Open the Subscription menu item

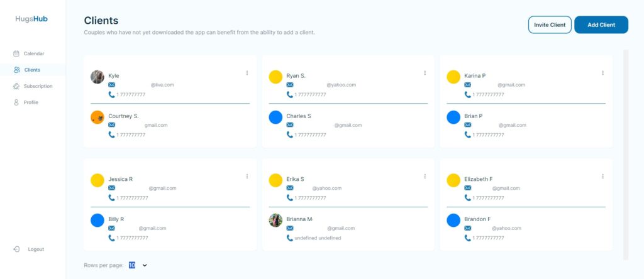click(x=38, y=86)
